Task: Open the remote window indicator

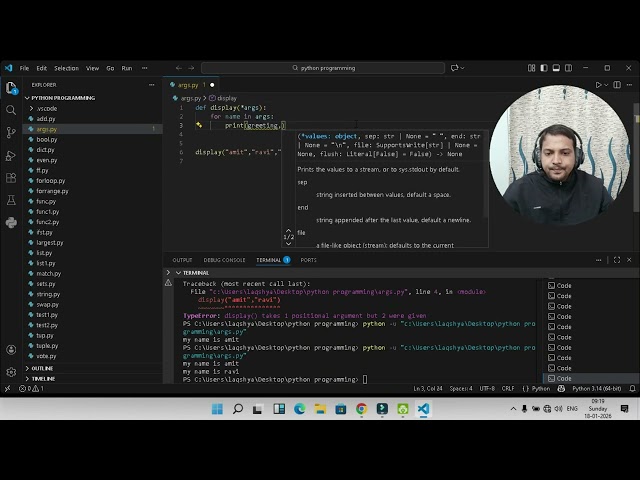Action: 7,389
